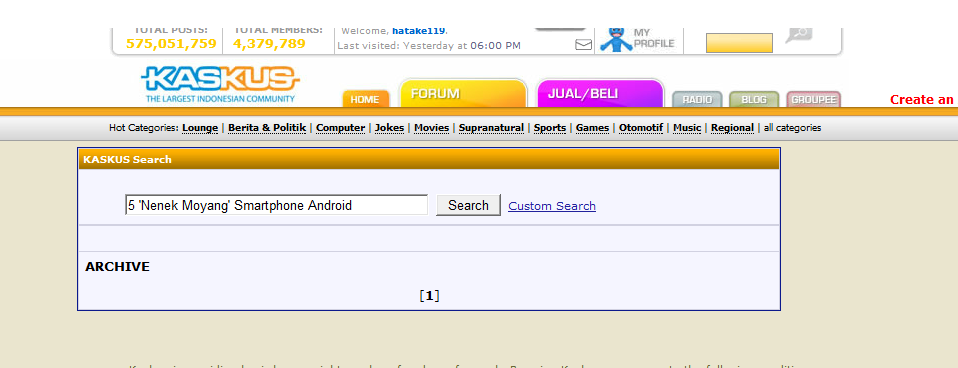Open the Music category link

(687, 128)
